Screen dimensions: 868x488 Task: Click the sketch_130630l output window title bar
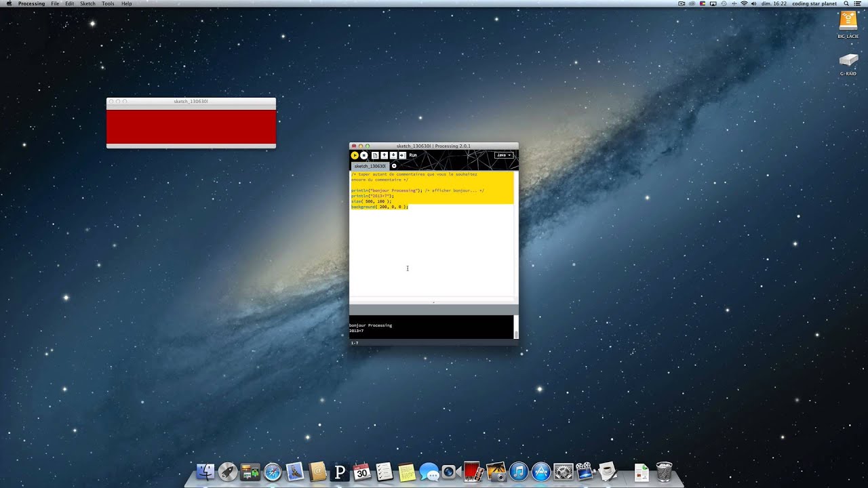pyautogui.click(x=191, y=101)
